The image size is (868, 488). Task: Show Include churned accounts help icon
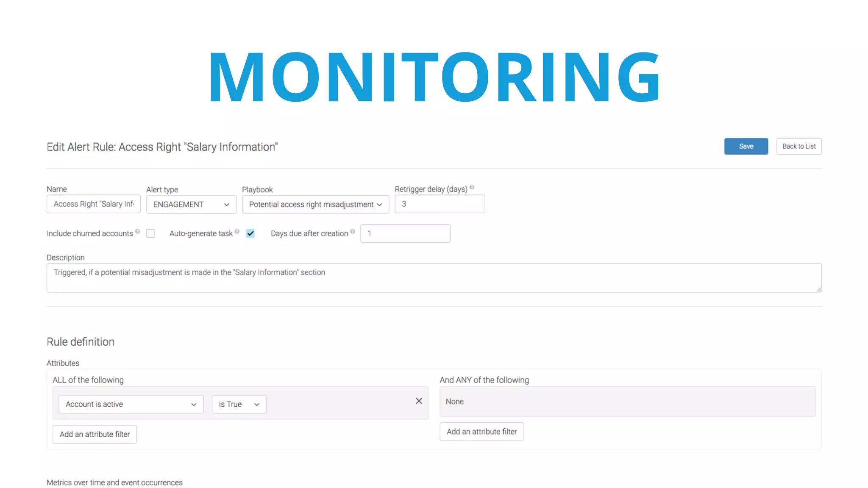pyautogui.click(x=137, y=231)
